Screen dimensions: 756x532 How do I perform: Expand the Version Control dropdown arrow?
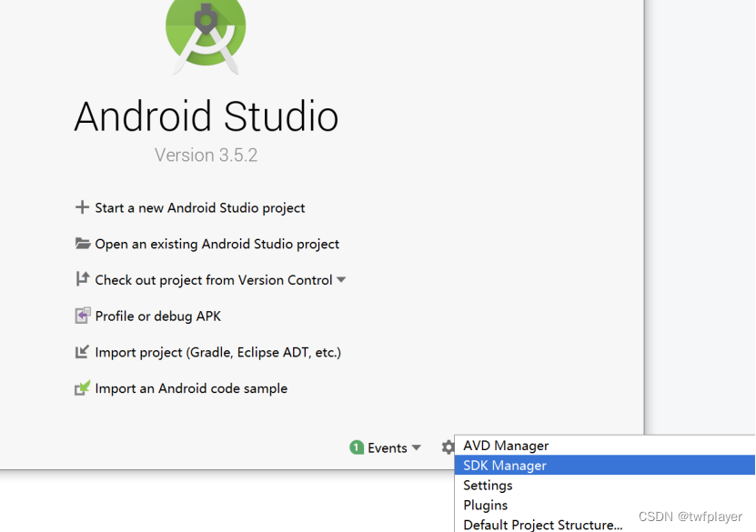click(341, 280)
